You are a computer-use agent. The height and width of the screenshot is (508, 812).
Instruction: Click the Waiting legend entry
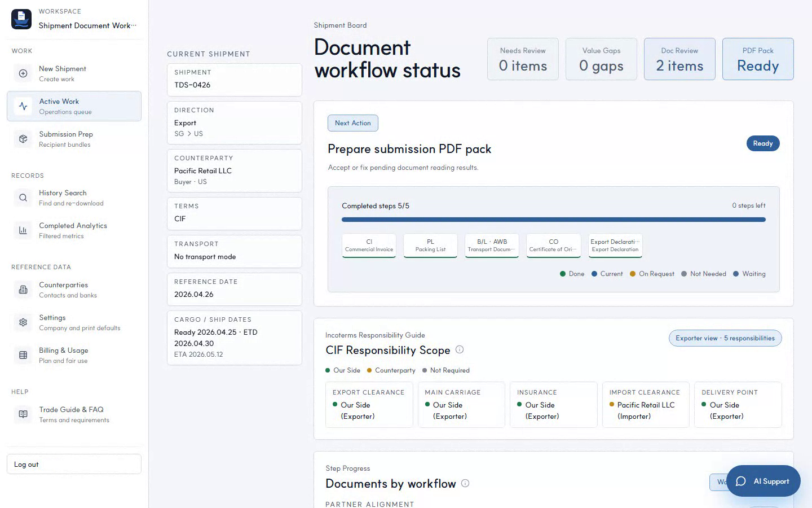click(x=749, y=274)
